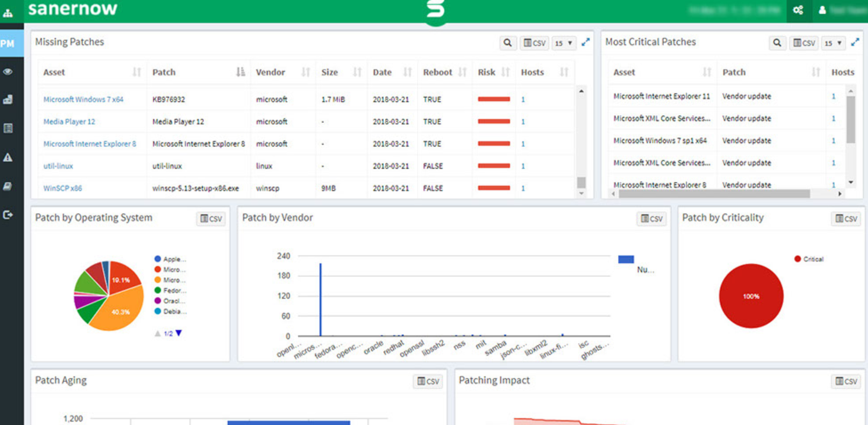The image size is (868, 425).
Task: Click Apple legend entry in OS chart
Action: pyautogui.click(x=170, y=259)
